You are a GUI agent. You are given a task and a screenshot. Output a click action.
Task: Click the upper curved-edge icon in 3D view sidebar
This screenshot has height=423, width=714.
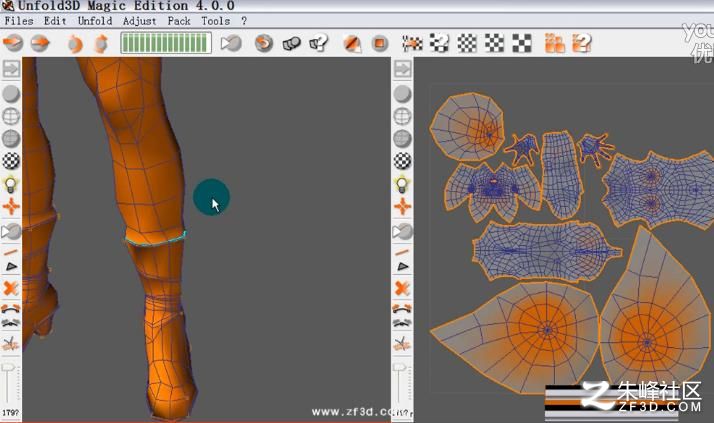[x=11, y=309]
